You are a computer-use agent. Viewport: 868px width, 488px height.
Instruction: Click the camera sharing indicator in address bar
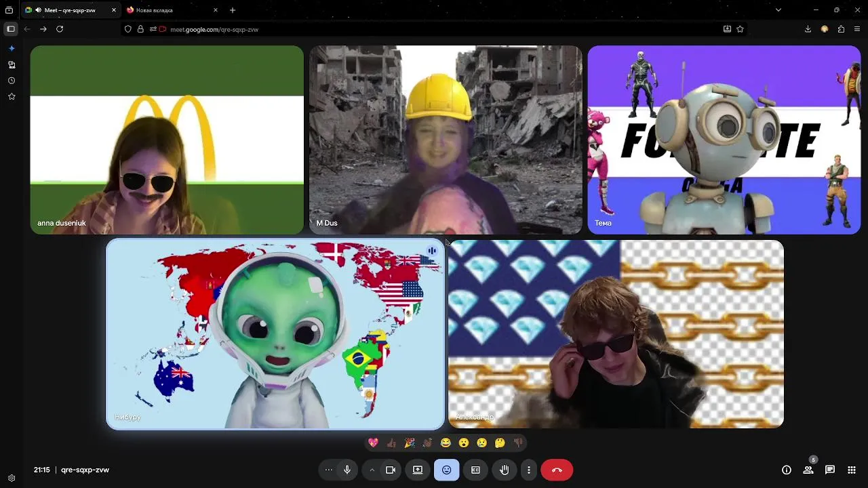click(x=163, y=29)
